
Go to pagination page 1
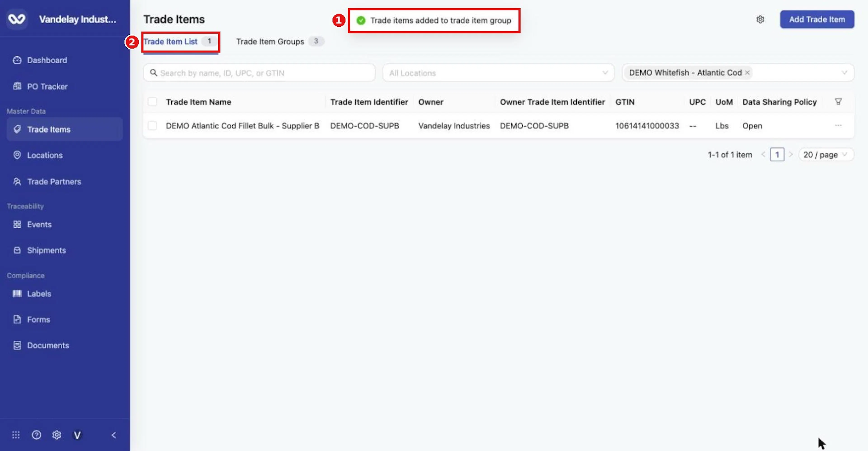click(x=777, y=155)
